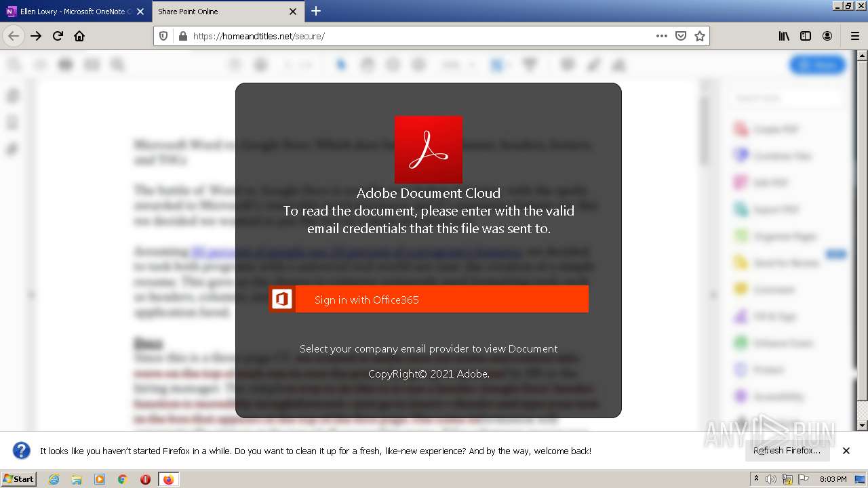Launch Google Chrome from taskbar

click(122, 479)
